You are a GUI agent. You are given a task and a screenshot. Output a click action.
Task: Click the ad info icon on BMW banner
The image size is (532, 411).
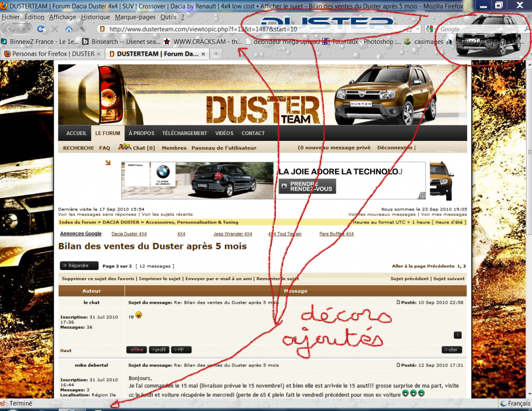point(422,195)
